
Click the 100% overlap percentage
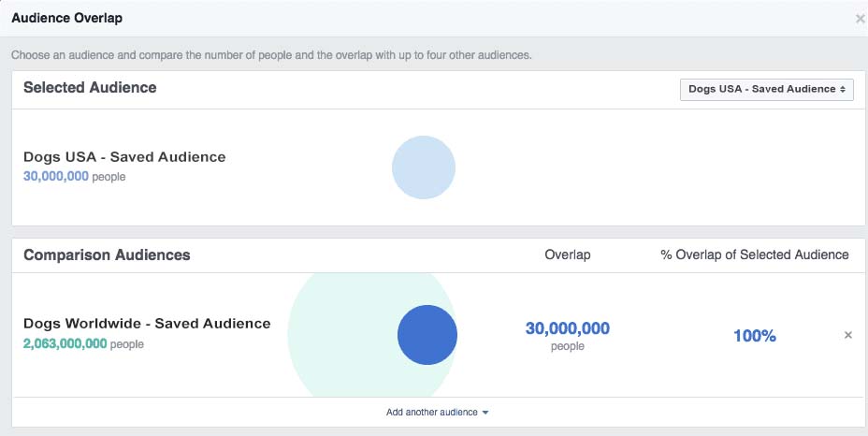(754, 336)
